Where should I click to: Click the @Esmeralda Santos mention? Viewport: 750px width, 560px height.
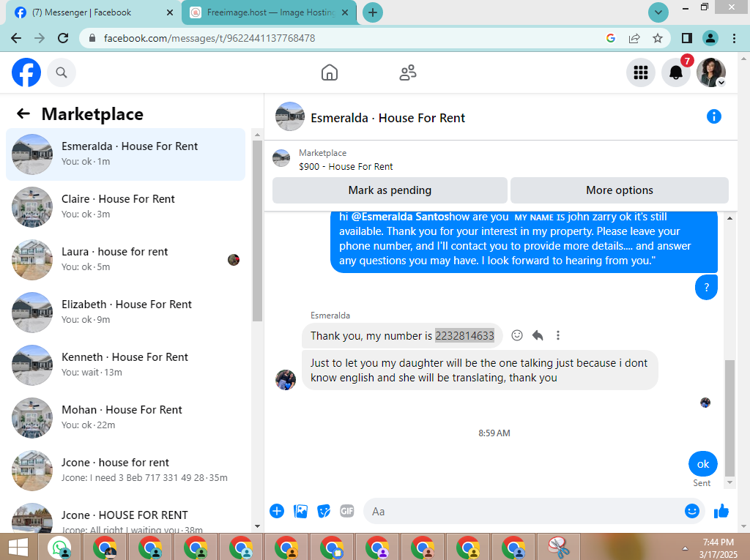click(x=400, y=217)
